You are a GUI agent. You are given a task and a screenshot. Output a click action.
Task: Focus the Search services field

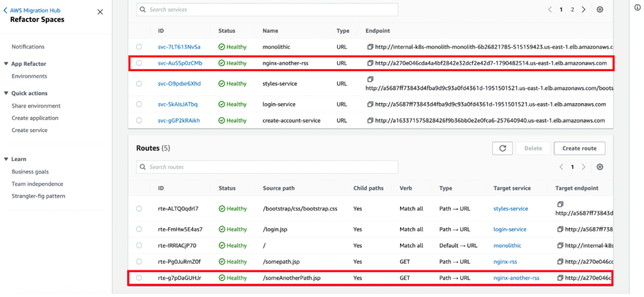[x=267, y=9]
